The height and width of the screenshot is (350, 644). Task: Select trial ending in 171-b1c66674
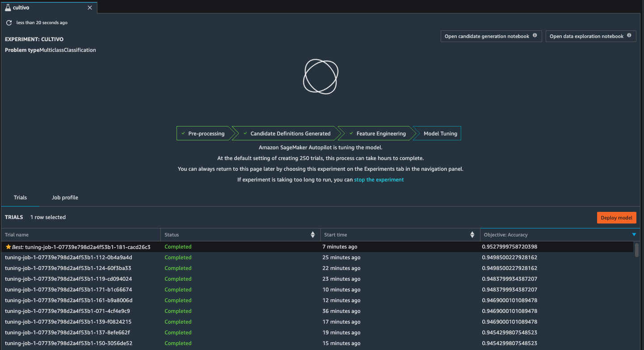[x=317, y=290]
